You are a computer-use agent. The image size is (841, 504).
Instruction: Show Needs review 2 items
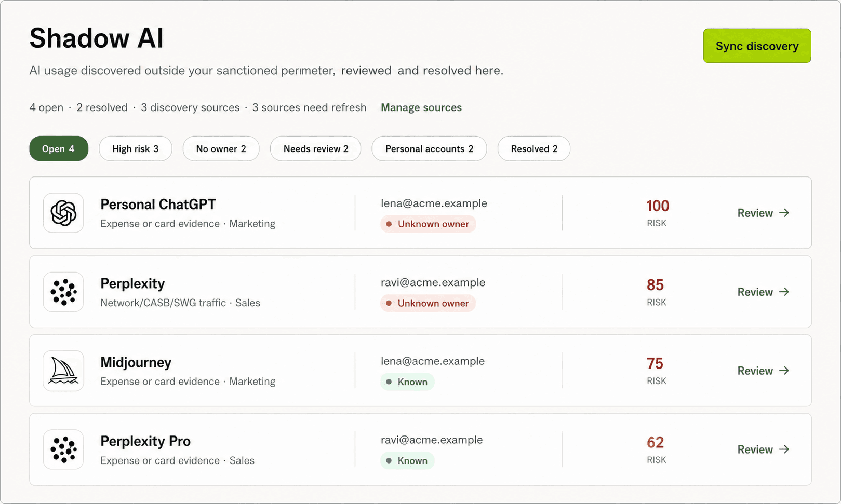[x=316, y=148]
